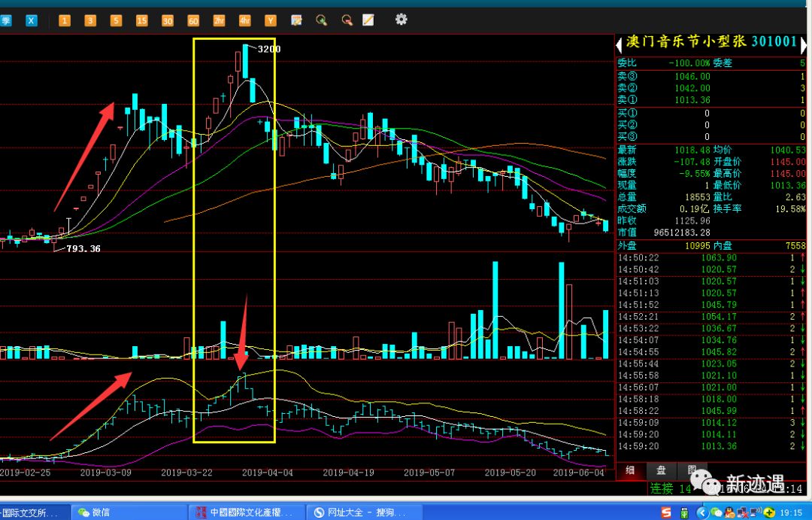Zoom out with the red magnifier icon
The width and height of the screenshot is (812, 520).
[347, 21]
